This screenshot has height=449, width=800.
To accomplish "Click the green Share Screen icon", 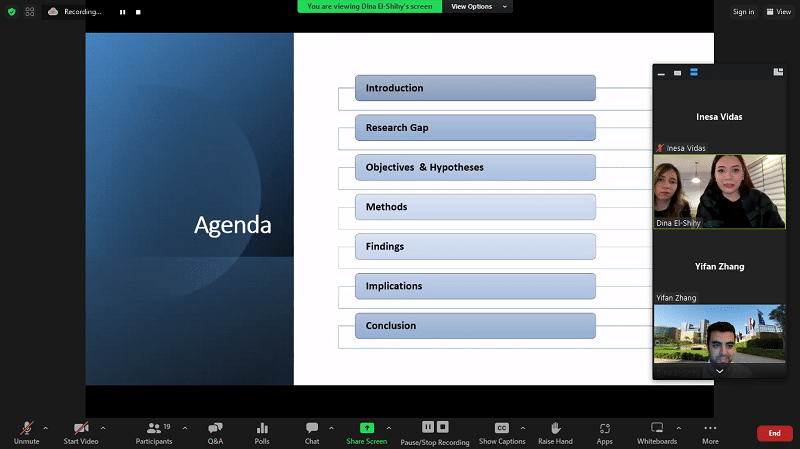I will point(367,428).
